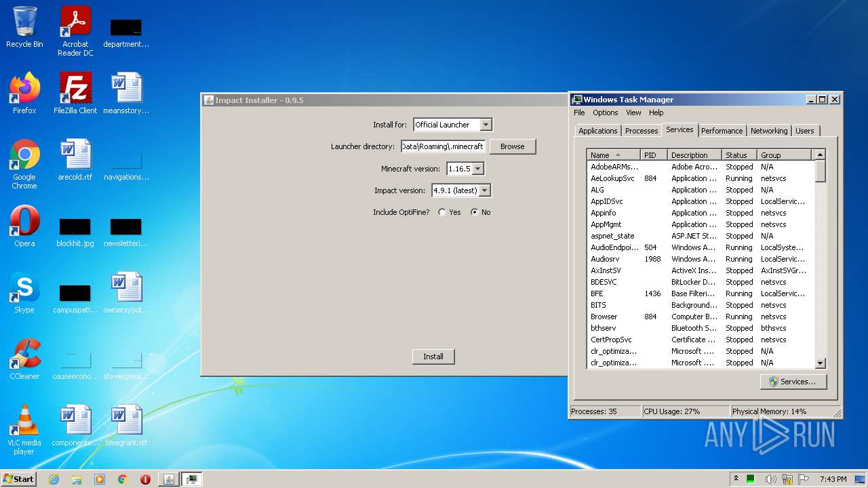Viewport: 868px width, 488px height.
Task: Open Opera desktop shortcut
Action: [24, 226]
